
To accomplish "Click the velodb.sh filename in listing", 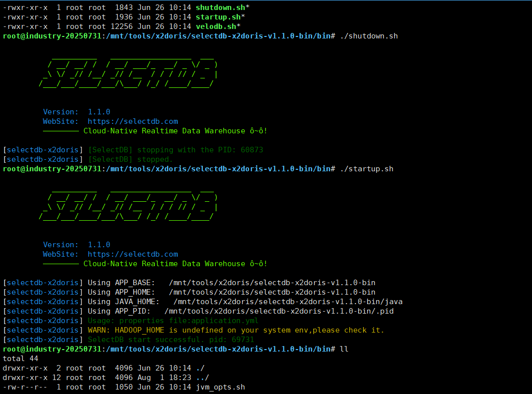I will [216, 26].
